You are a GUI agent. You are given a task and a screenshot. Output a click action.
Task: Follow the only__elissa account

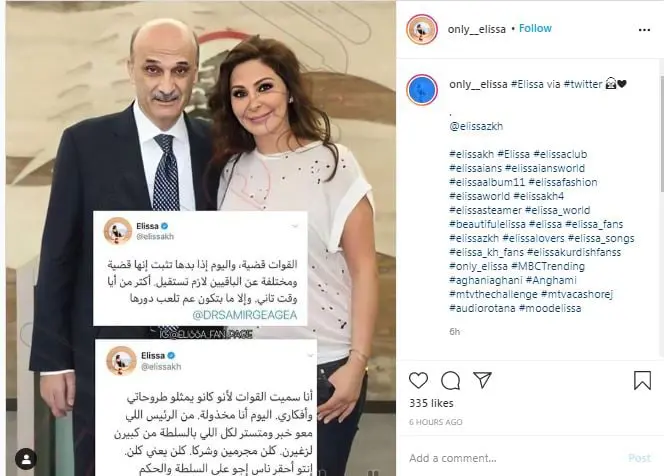pos(535,28)
